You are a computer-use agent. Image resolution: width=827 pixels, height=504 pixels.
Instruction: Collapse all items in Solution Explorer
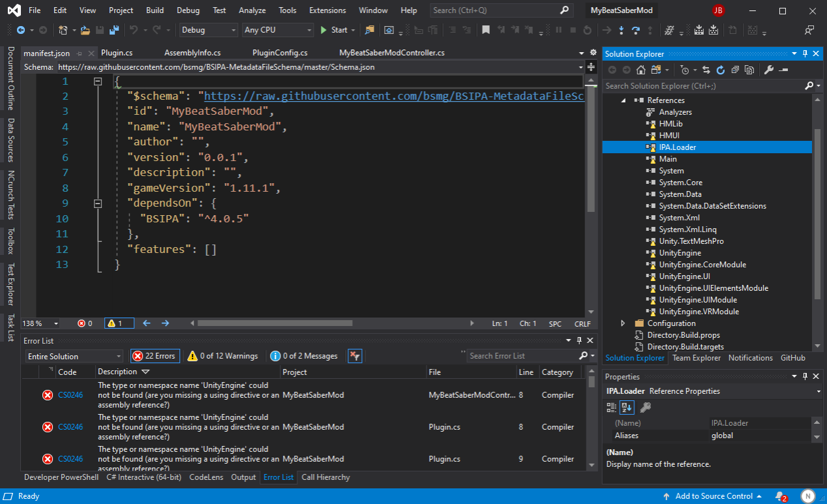pos(735,70)
